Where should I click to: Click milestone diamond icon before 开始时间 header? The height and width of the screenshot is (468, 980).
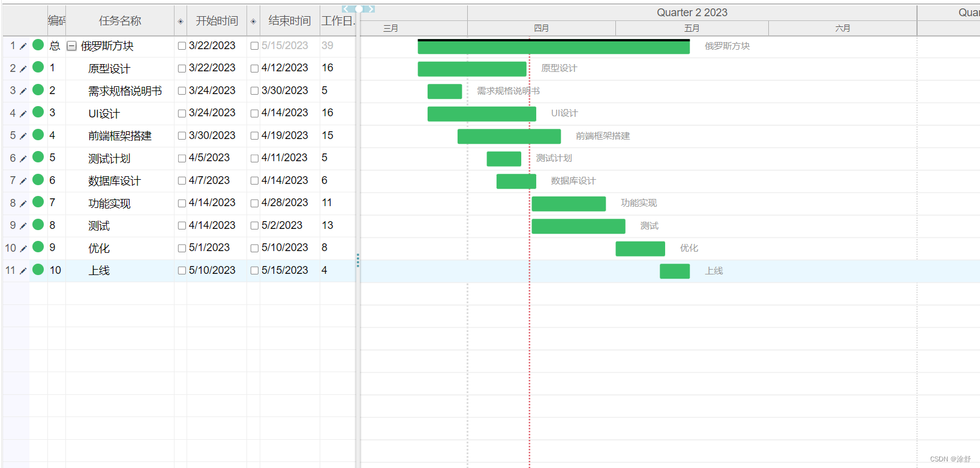[x=181, y=22]
